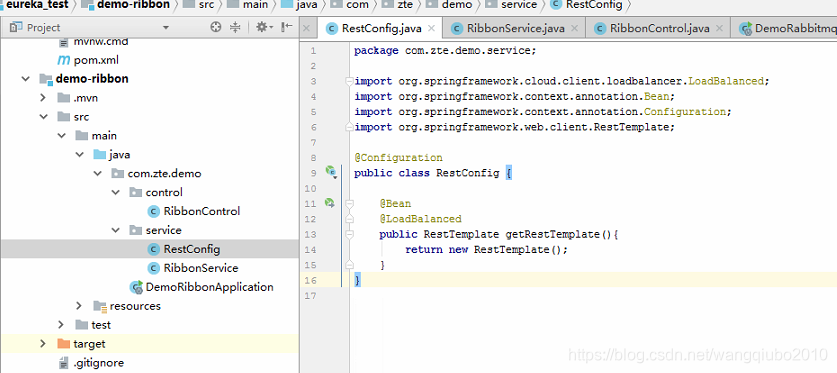The height and width of the screenshot is (373, 837).
Task: Expand the target folder
Action: coord(43,344)
